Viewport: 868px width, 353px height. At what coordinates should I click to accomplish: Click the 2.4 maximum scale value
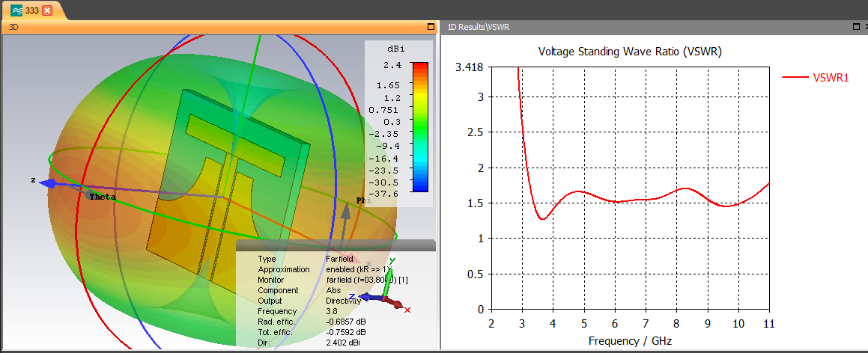coord(392,65)
